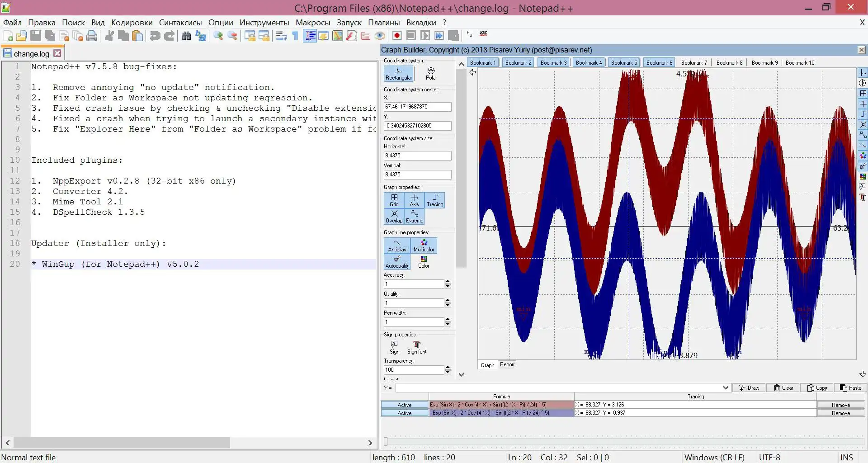The width and height of the screenshot is (868, 463).
Task: Toggle the Extreme graph property
Action: pyautogui.click(x=415, y=217)
